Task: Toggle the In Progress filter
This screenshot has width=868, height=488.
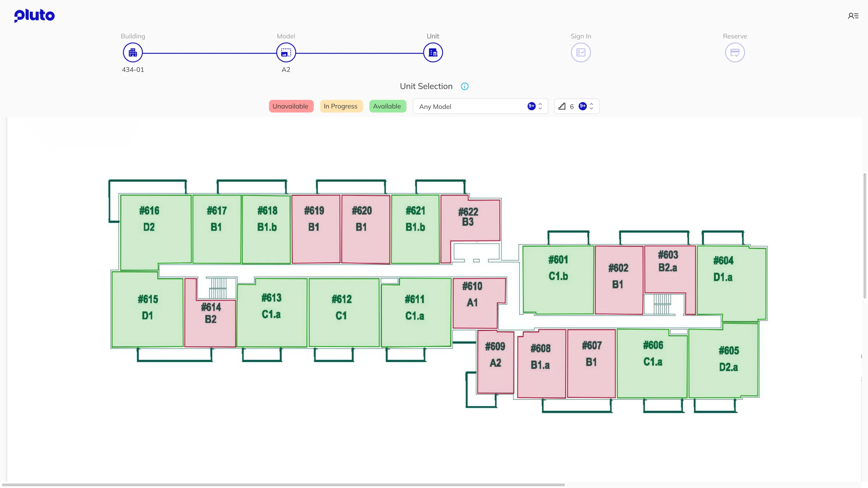Action: coord(341,106)
